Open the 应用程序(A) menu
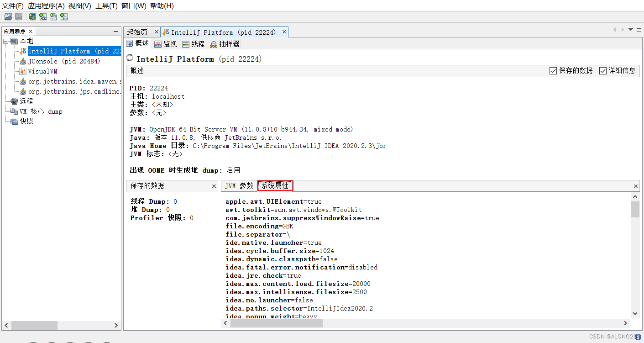Image resolution: width=644 pixels, height=343 pixels. click(46, 6)
